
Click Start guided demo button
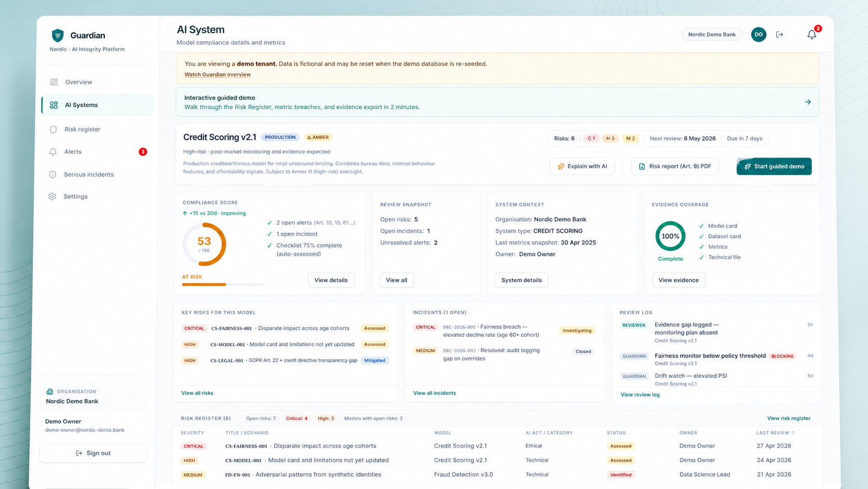pos(774,166)
